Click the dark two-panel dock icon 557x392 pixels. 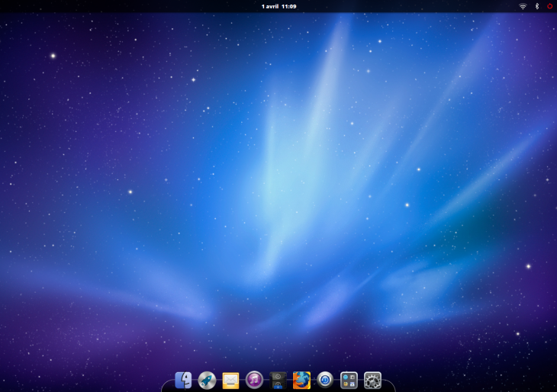click(x=278, y=380)
